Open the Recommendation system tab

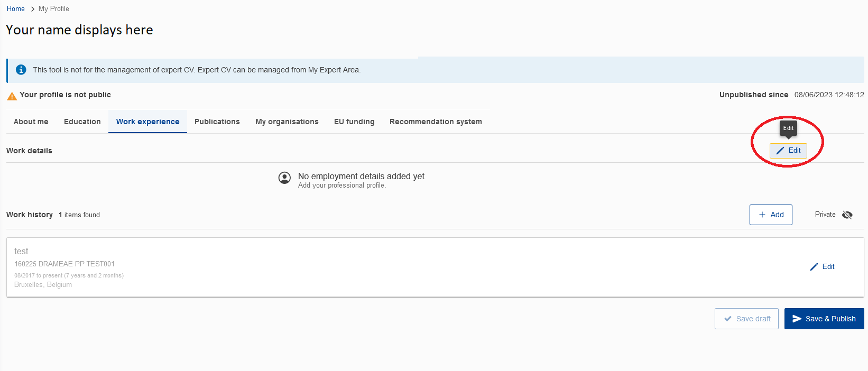[436, 122]
